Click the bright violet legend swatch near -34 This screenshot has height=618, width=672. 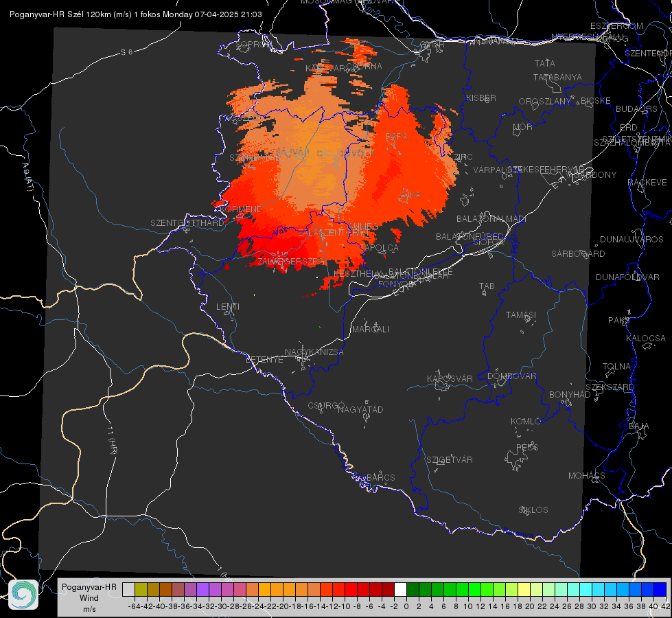[x=202, y=589]
